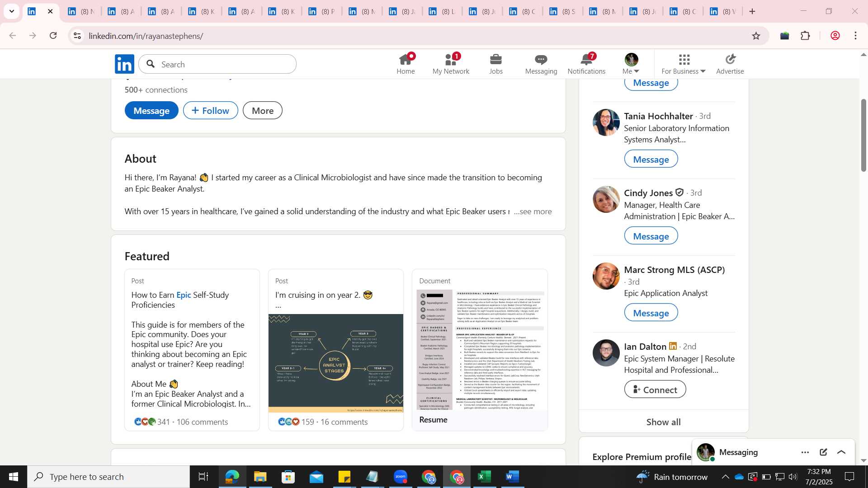Message Tania Hochhalter
The image size is (868, 488).
point(651,159)
